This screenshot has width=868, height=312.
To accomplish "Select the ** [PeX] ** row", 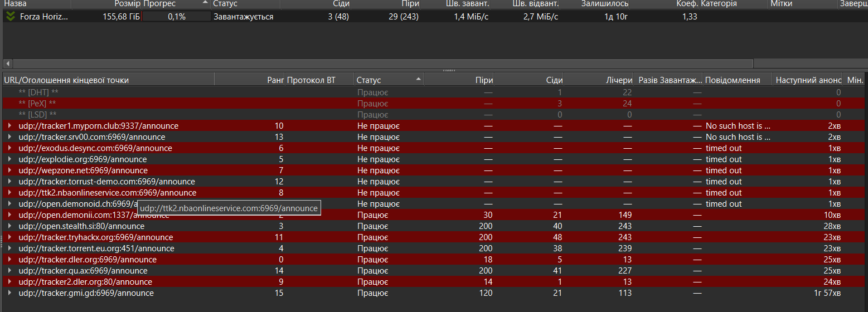I will coord(433,104).
